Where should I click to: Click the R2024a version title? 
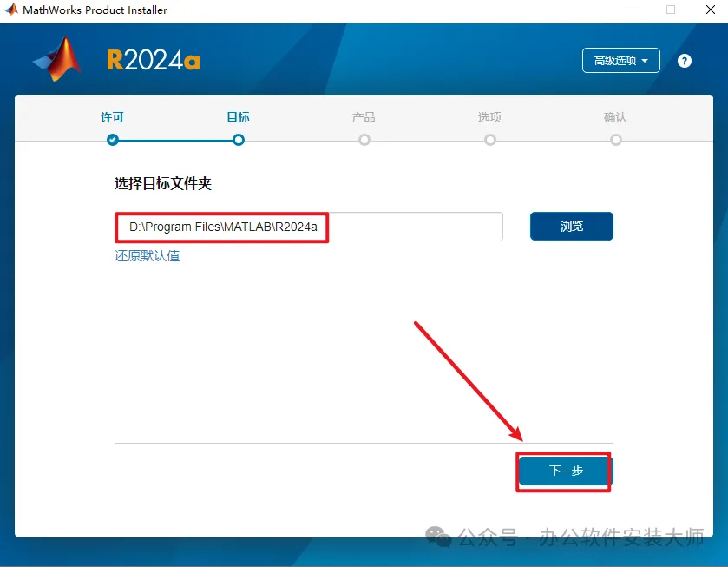coord(154,61)
